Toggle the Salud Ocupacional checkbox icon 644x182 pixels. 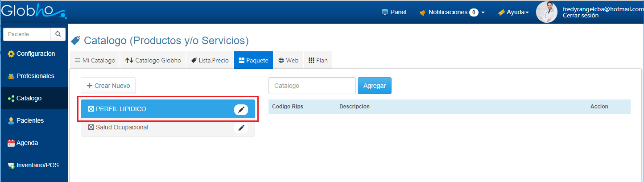click(x=91, y=128)
